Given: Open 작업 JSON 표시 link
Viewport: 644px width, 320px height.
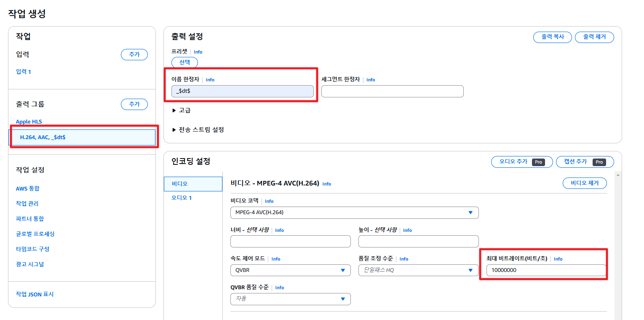Looking at the screenshot, I should 35,294.
